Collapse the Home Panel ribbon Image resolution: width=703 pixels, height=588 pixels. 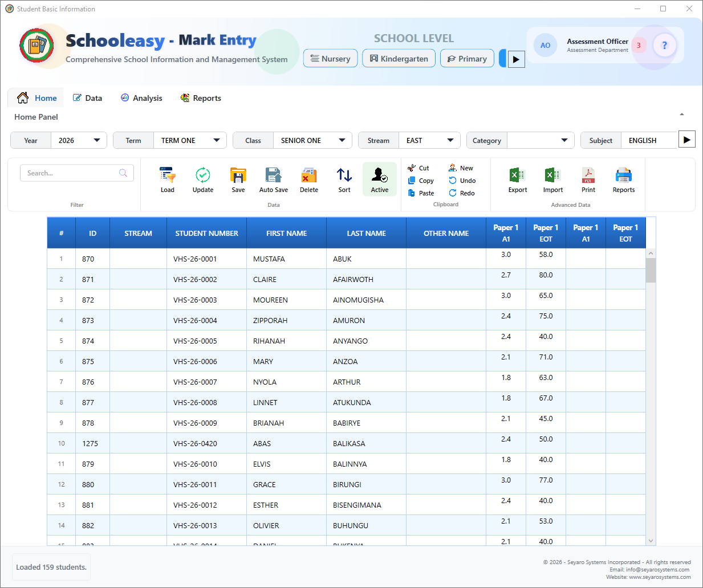(682, 115)
